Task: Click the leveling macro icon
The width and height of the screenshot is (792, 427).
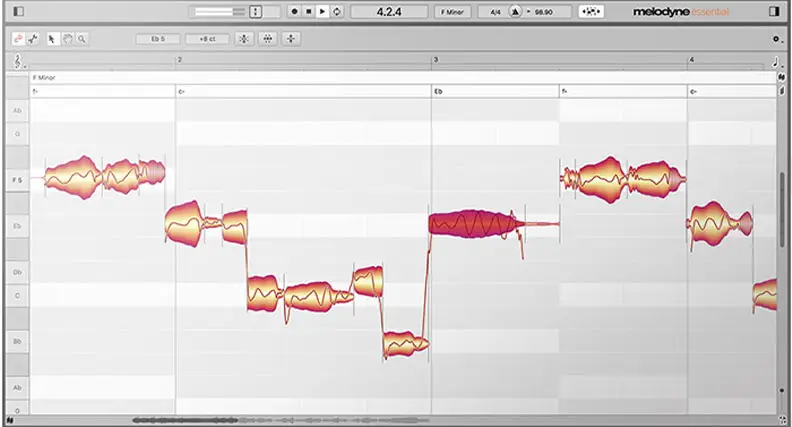Action: tap(291, 38)
